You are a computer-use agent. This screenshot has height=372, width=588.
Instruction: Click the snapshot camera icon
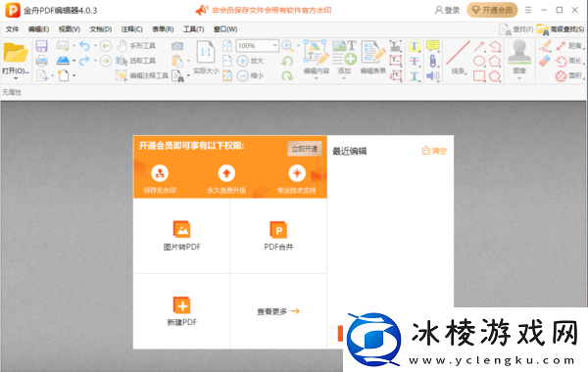tap(177, 46)
